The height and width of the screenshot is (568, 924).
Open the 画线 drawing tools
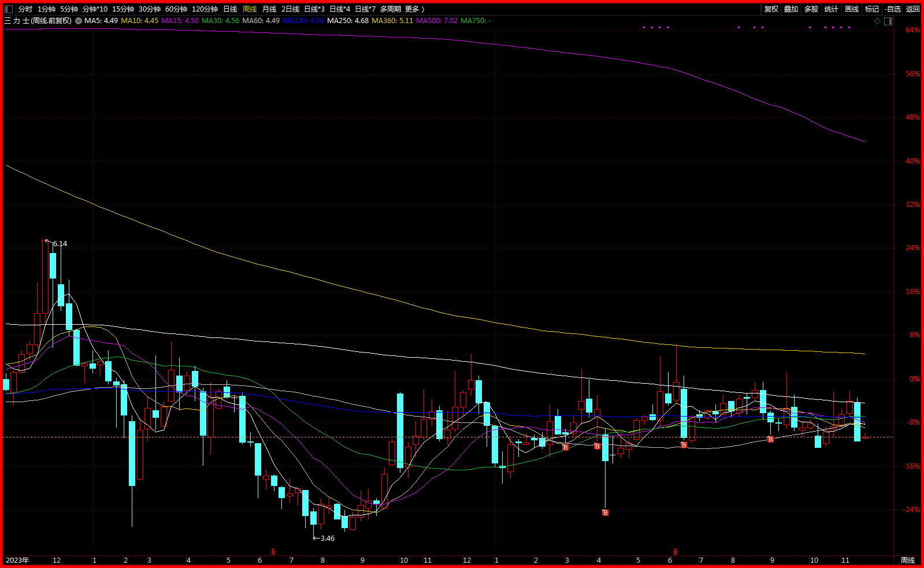click(x=852, y=9)
